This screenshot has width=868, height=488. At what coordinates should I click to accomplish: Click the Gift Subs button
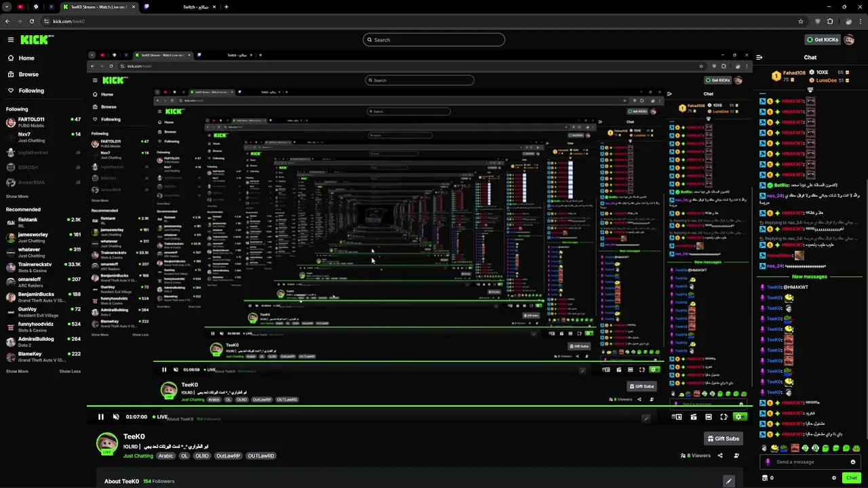[723, 439]
